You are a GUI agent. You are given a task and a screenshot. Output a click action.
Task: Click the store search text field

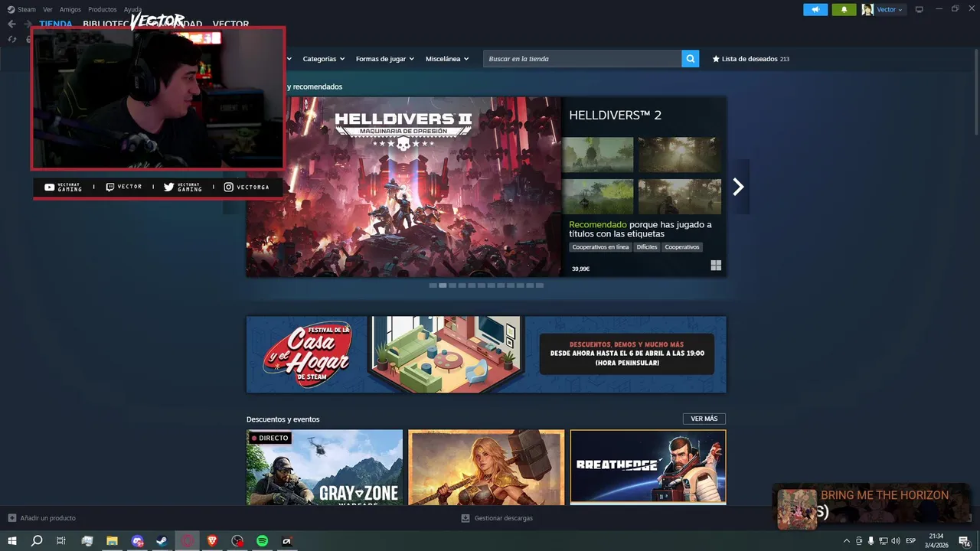click(x=583, y=59)
